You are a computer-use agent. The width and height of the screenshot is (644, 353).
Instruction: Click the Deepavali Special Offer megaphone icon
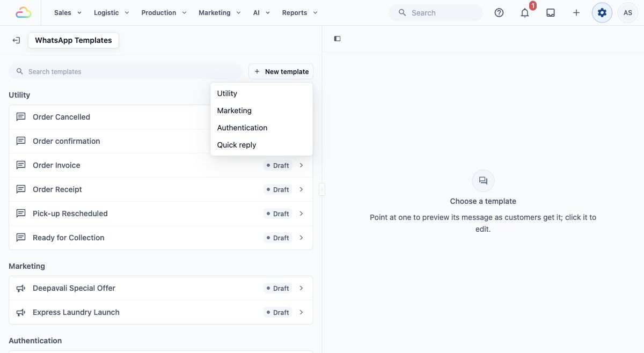point(21,288)
